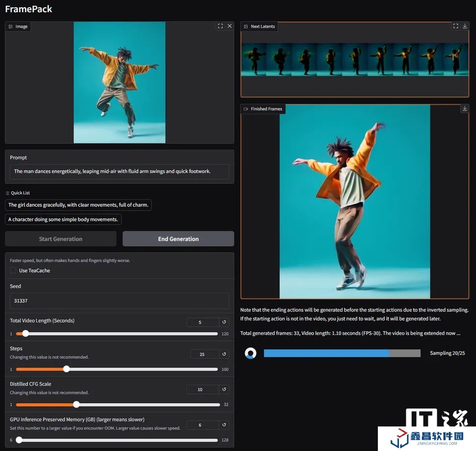Click the finished frames video preview
476x451 pixels.
(354, 201)
